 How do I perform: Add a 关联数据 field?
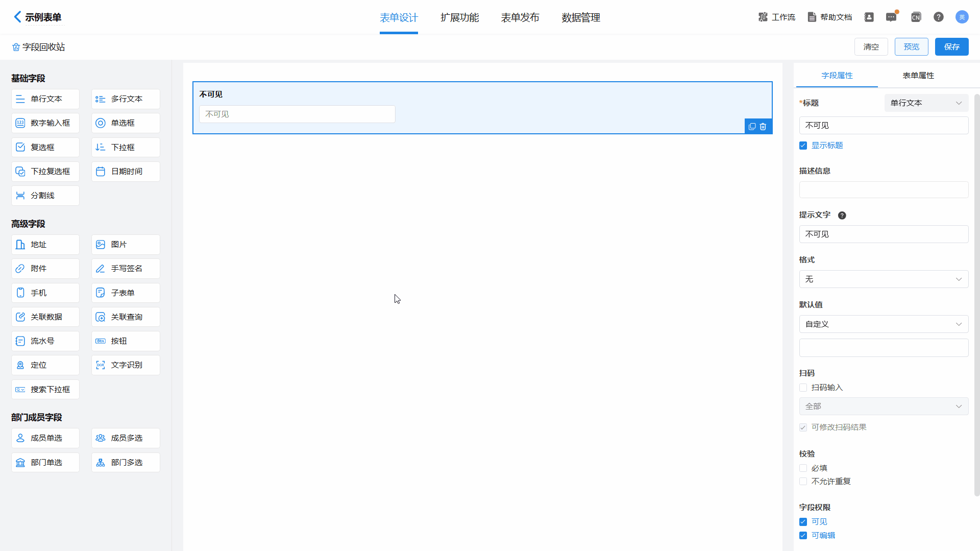pyautogui.click(x=45, y=317)
